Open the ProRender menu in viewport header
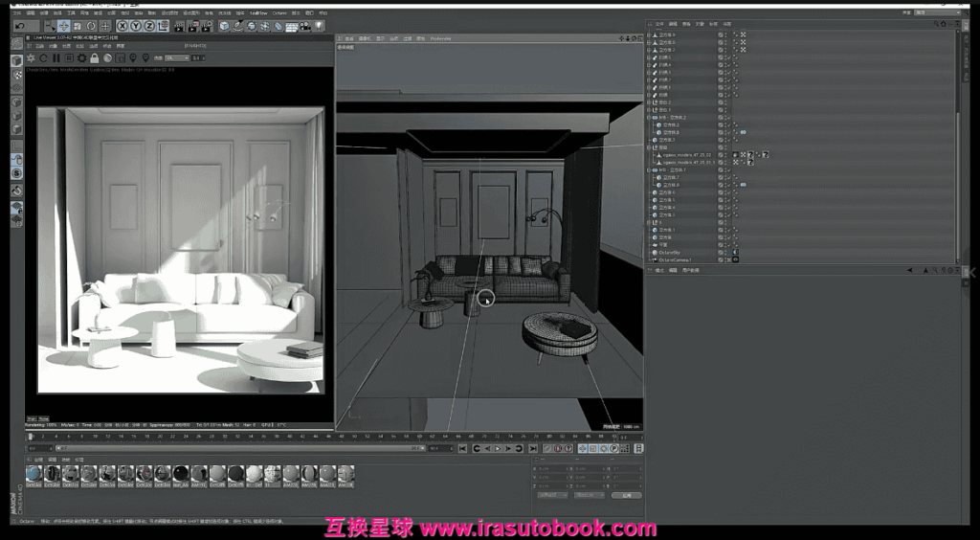Viewport: 980px width, 540px height. (x=441, y=38)
